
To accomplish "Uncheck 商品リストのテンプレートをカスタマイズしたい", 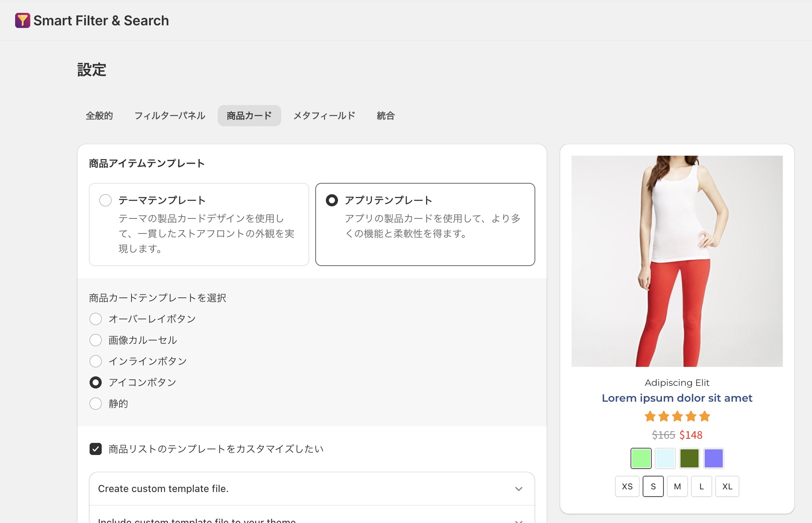I will click(x=96, y=449).
